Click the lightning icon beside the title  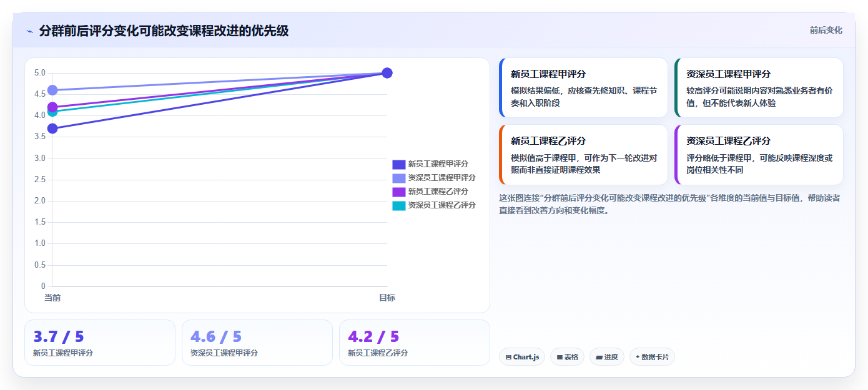click(x=29, y=31)
